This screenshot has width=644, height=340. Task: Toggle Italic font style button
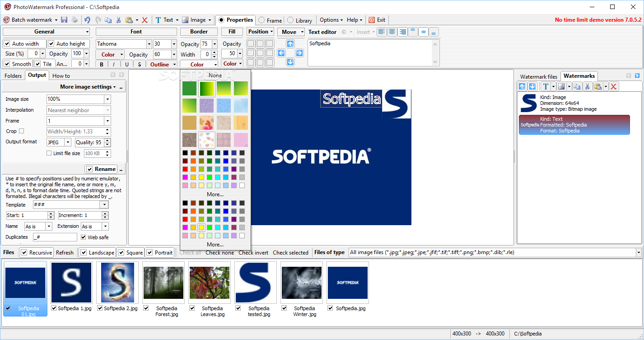point(114,64)
